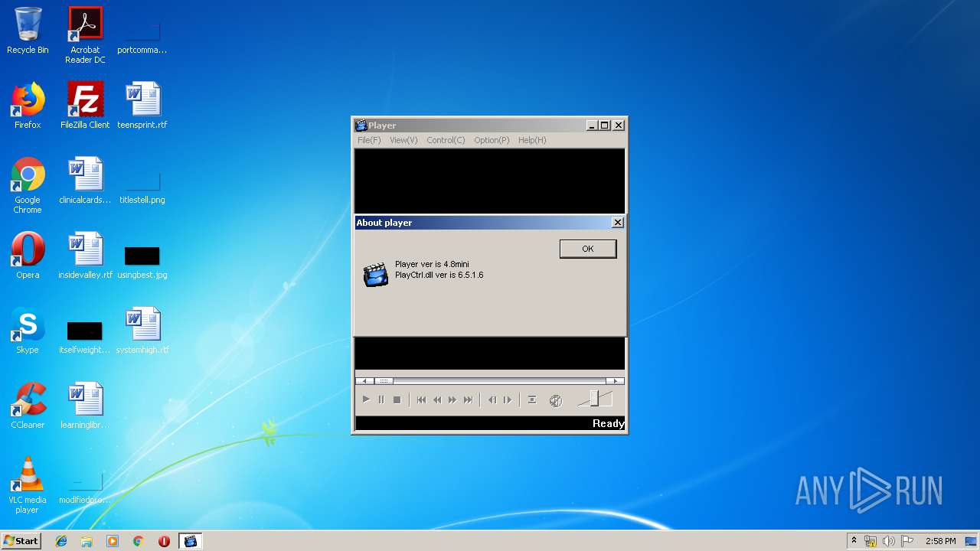Select teensprint.rtf on desktop
The height and width of the screenshot is (551, 980).
coord(142,106)
